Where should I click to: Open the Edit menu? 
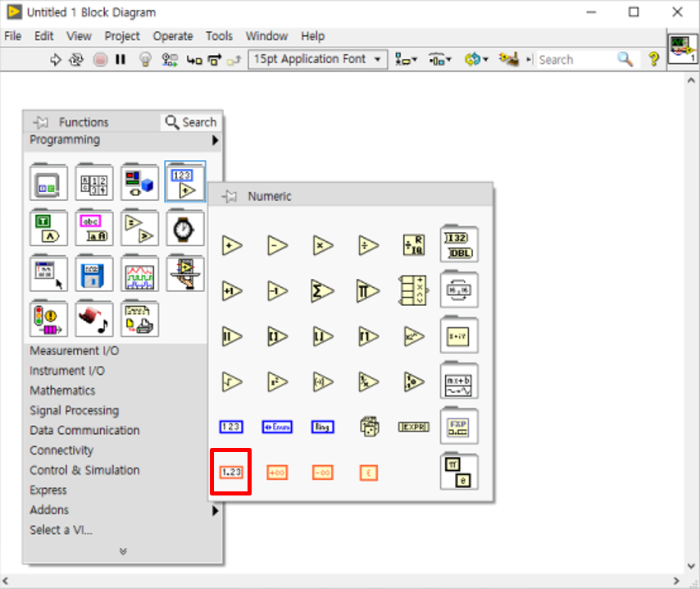click(x=43, y=36)
